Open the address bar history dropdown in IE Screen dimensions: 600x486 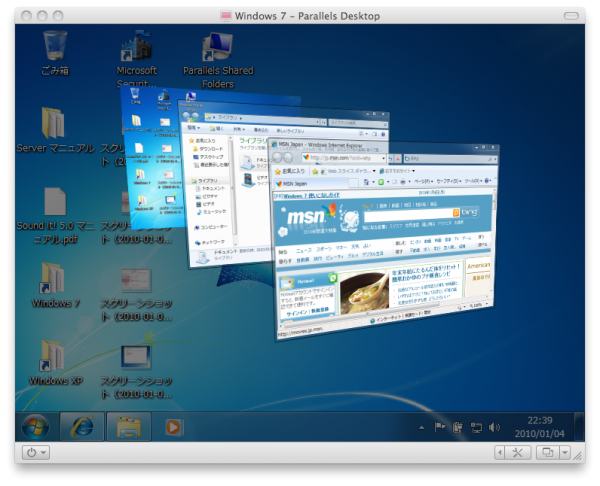tap(383, 158)
